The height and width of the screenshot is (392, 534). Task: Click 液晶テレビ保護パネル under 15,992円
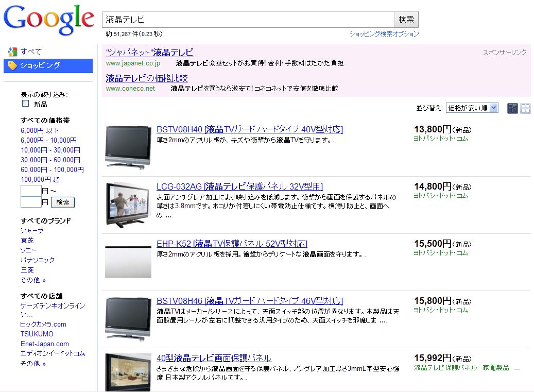pos(445,368)
